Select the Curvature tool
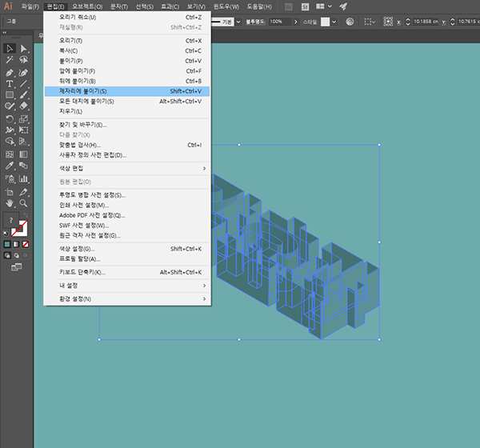This screenshot has height=448, width=480. coord(23,73)
